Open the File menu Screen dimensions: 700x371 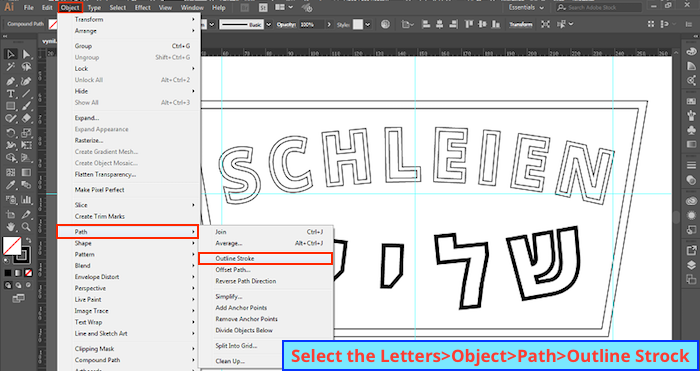click(29, 8)
